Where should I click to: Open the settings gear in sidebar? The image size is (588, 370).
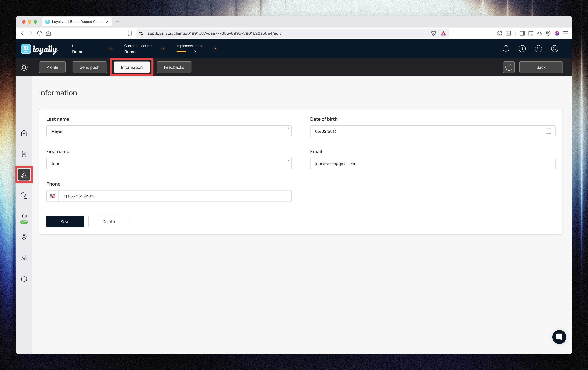(24, 279)
